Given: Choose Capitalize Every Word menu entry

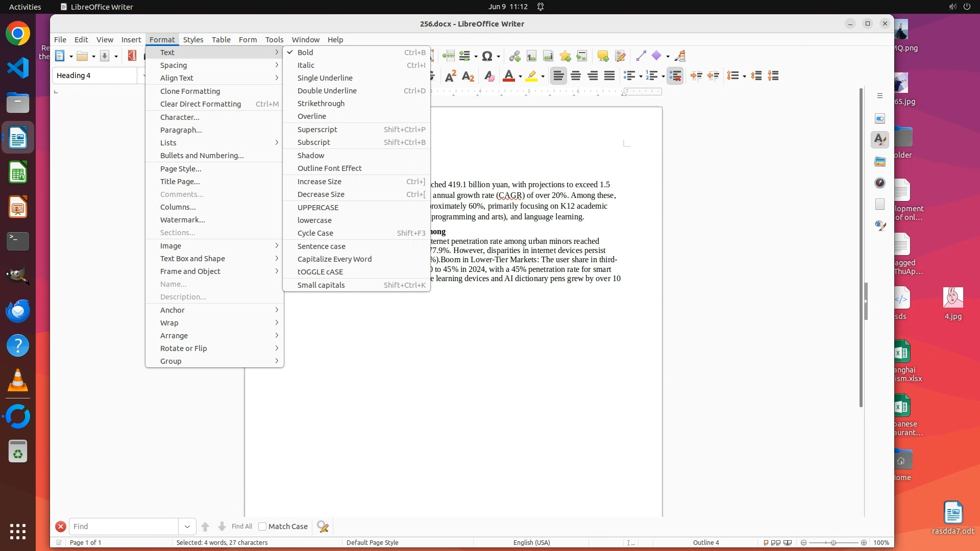Looking at the screenshot, I should click(x=334, y=259).
